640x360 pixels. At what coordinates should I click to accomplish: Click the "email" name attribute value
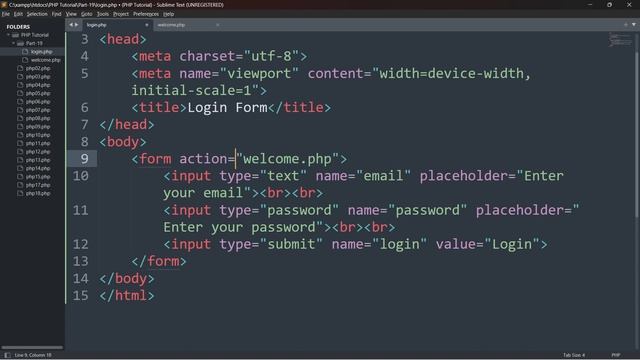(383, 176)
